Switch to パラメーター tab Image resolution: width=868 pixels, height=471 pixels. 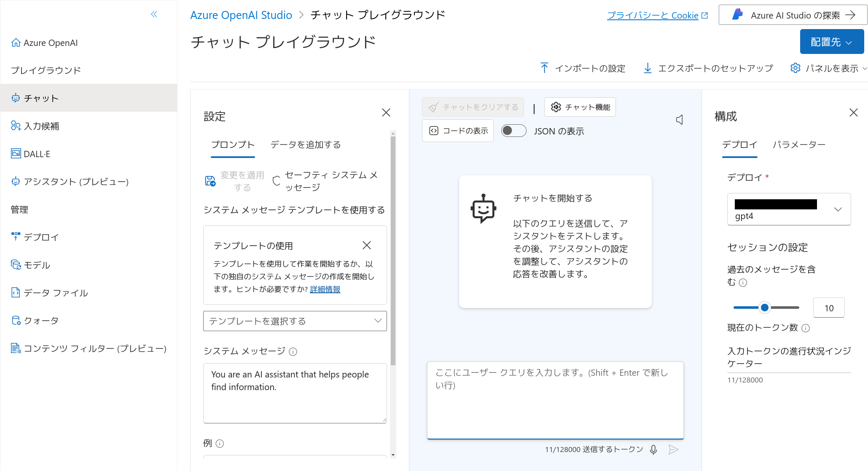(799, 145)
